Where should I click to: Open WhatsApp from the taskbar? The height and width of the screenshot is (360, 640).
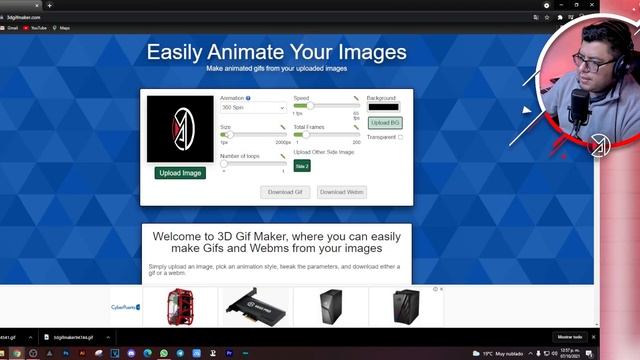[164, 353]
